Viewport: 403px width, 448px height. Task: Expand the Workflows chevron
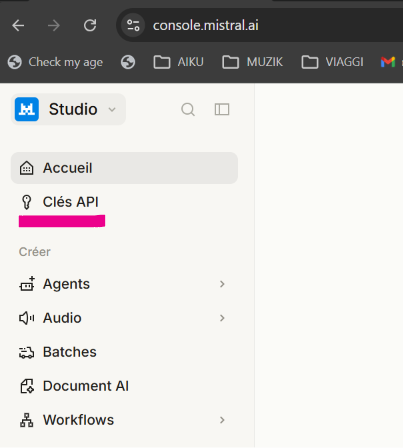(222, 420)
